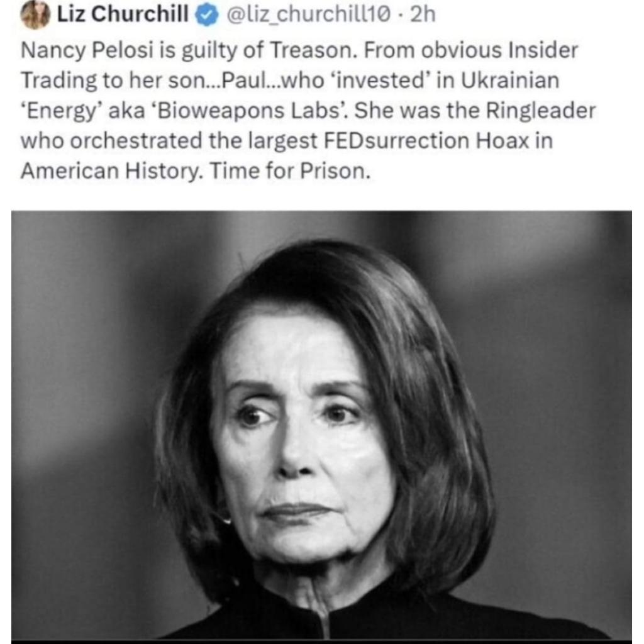
Task: Open the attached black-and-white photo
Action: coord(321,426)
